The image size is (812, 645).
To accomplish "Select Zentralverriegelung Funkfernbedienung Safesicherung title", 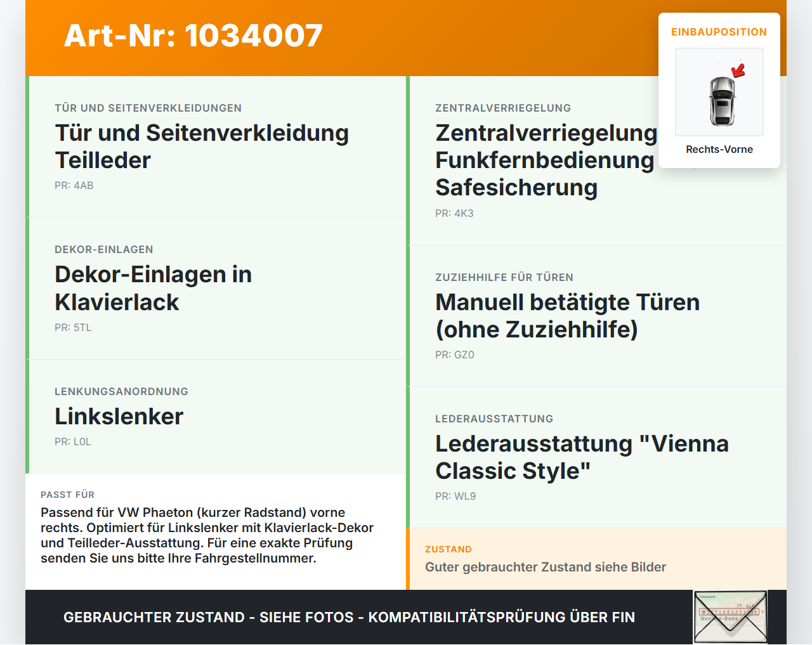I will tap(546, 160).
